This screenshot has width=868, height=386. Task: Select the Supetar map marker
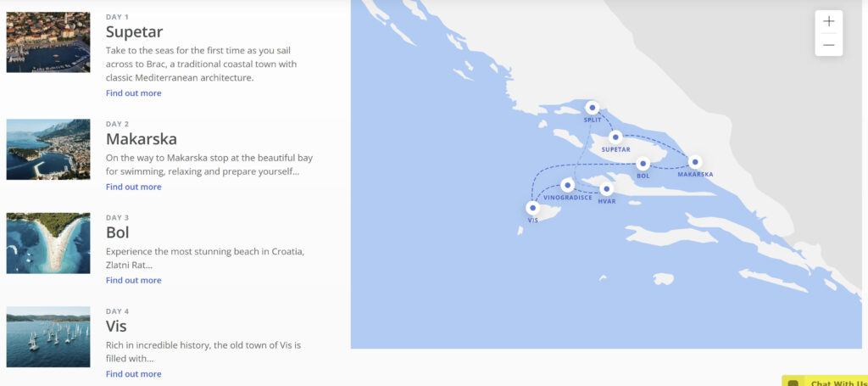(615, 137)
